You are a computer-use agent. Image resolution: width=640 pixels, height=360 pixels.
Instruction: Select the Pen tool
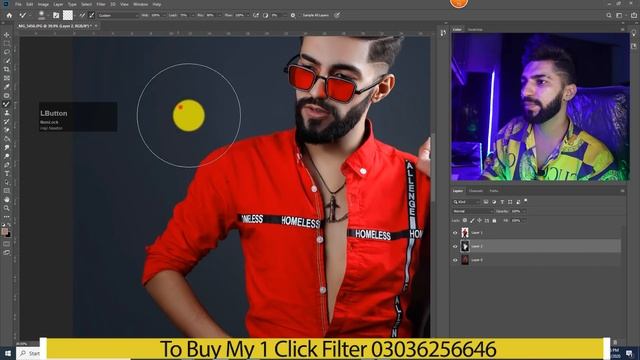[7, 165]
